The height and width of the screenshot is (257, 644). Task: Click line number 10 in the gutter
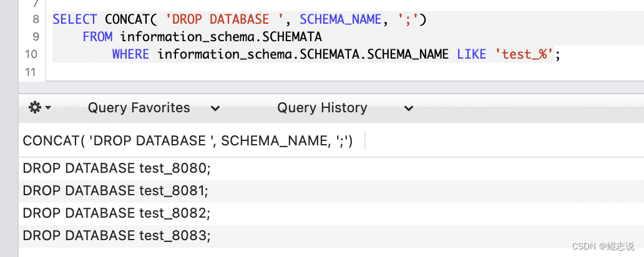pyautogui.click(x=31, y=54)
